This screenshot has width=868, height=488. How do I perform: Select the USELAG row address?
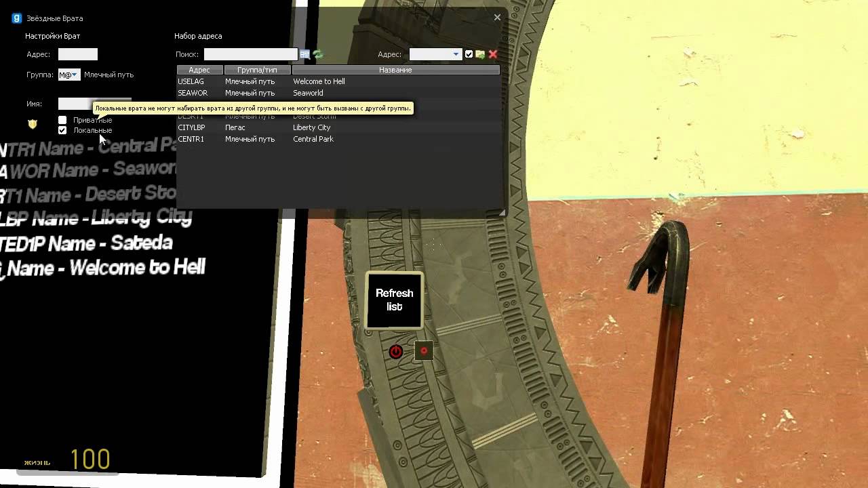pyautogui.click(x=191, y=81)
